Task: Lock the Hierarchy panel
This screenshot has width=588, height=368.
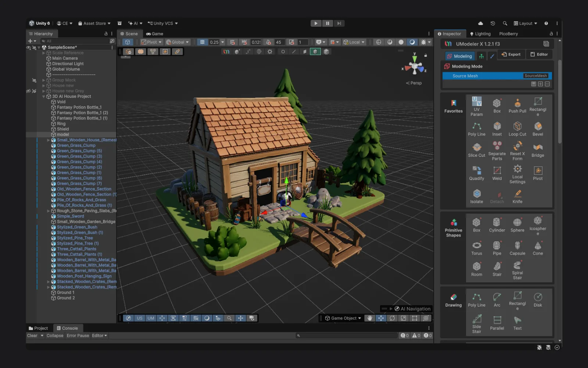Action: [x=106, y=33]
